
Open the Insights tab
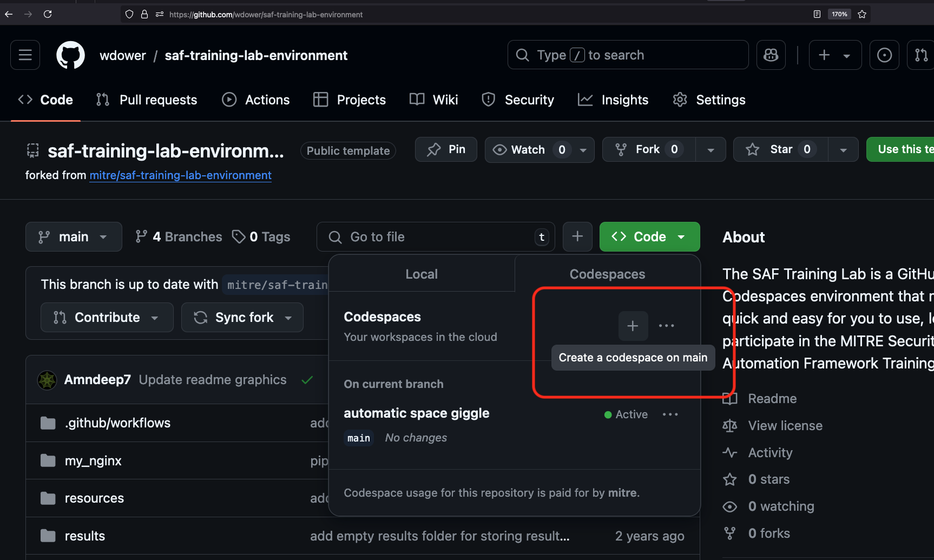(613, 100)
